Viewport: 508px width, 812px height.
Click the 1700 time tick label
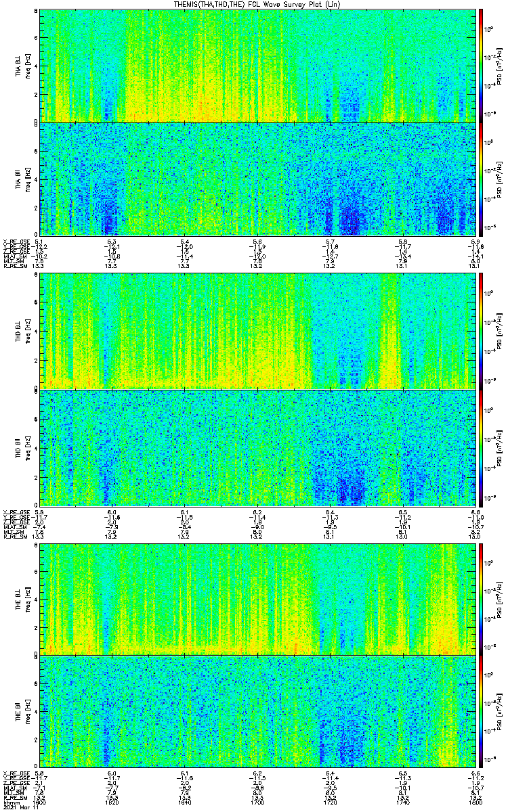click(x=258, y=803)
